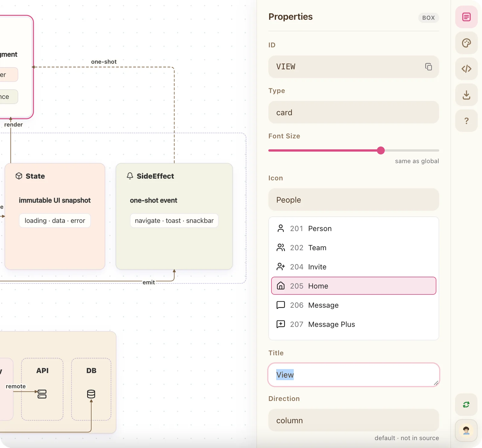Image resolution: width=482 pixels, height=448 pixels.
Task: Select the State card on canvas
Action: (55, 216)
